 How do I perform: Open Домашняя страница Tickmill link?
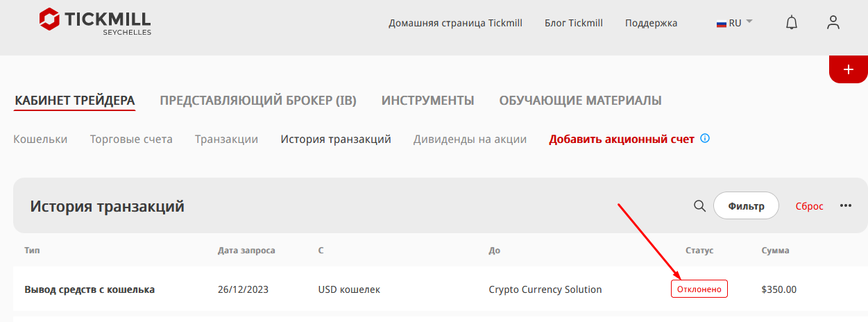click(x=455, y=23)
